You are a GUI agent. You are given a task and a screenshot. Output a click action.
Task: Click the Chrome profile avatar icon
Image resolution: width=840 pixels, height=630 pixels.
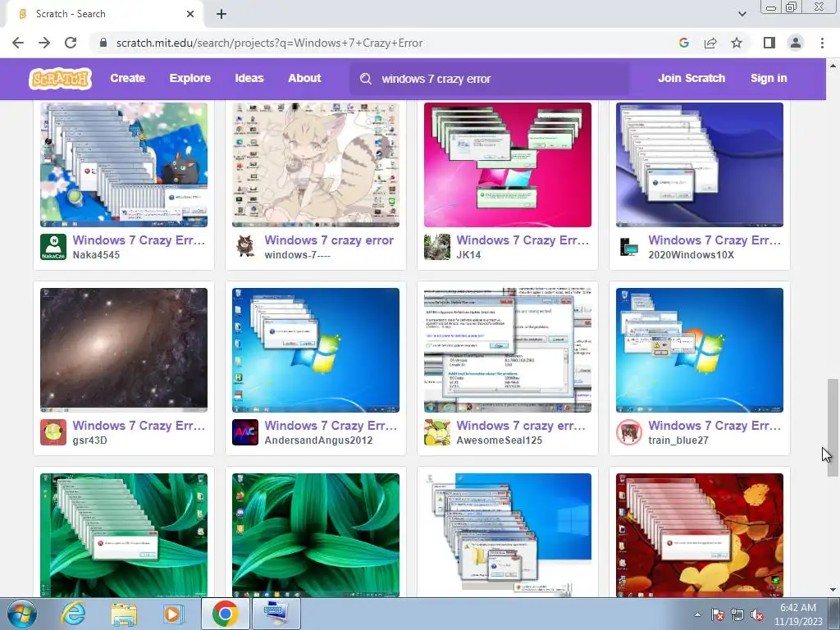click(796, 43)
